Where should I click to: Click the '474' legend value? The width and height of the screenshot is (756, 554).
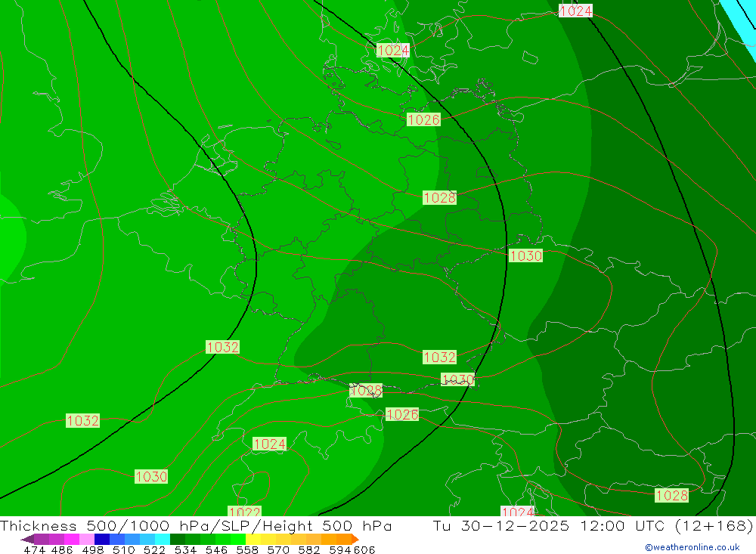[34, 550]
